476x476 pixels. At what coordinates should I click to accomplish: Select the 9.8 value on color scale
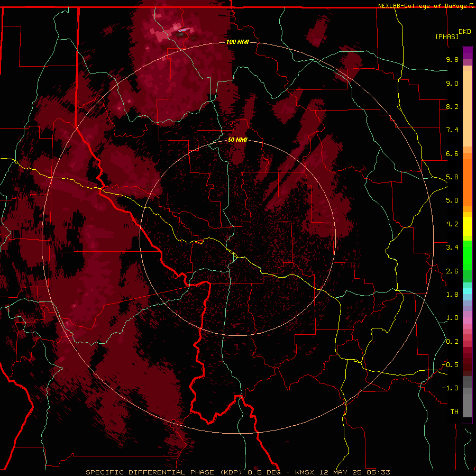pyautogui.click(x=452, y=59)
